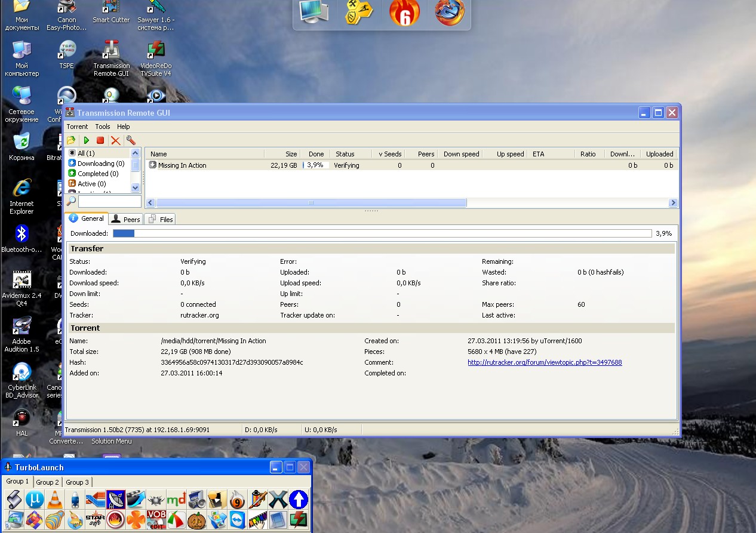Switch to Peers tab
The height and width of the screenshot is (533, 756).
(x=126, y=219)
